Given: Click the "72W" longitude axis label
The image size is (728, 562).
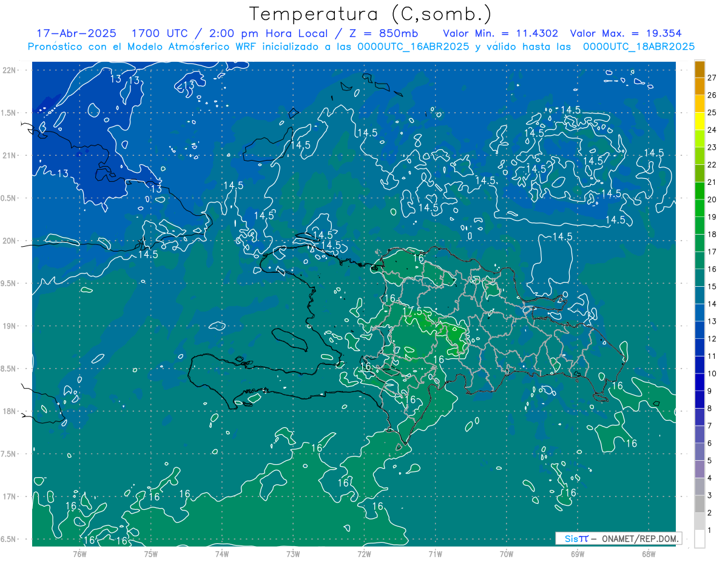Looking at the screenshot, I should [364, 554].
